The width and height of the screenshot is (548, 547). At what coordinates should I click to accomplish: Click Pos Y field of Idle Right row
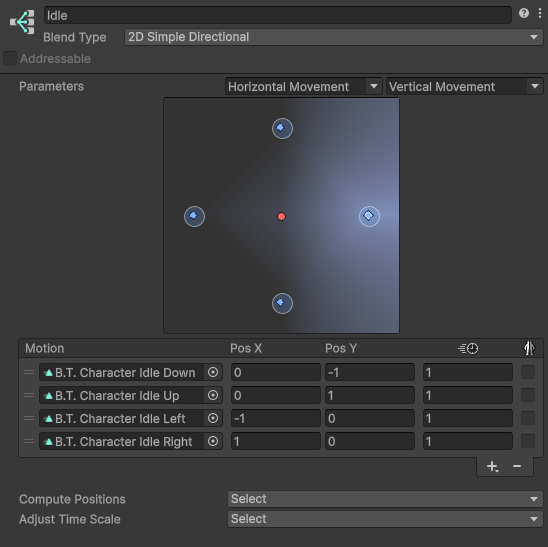click(370, 441)
